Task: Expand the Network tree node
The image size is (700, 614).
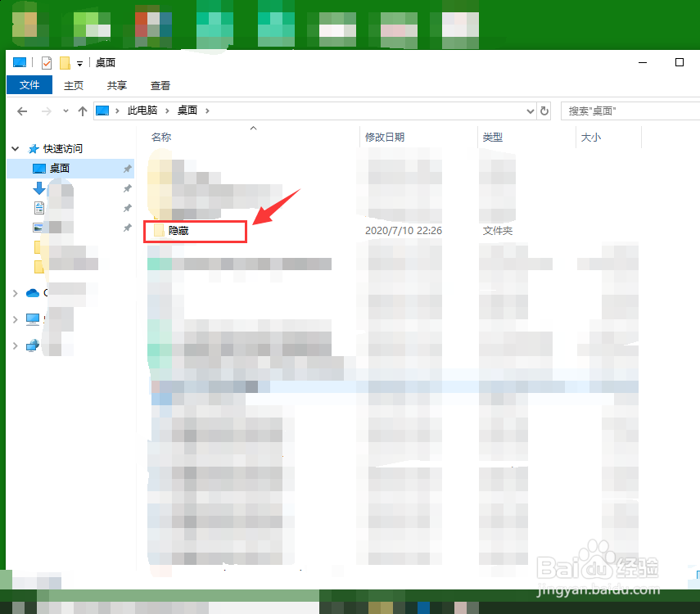Action: click(16, 345)
